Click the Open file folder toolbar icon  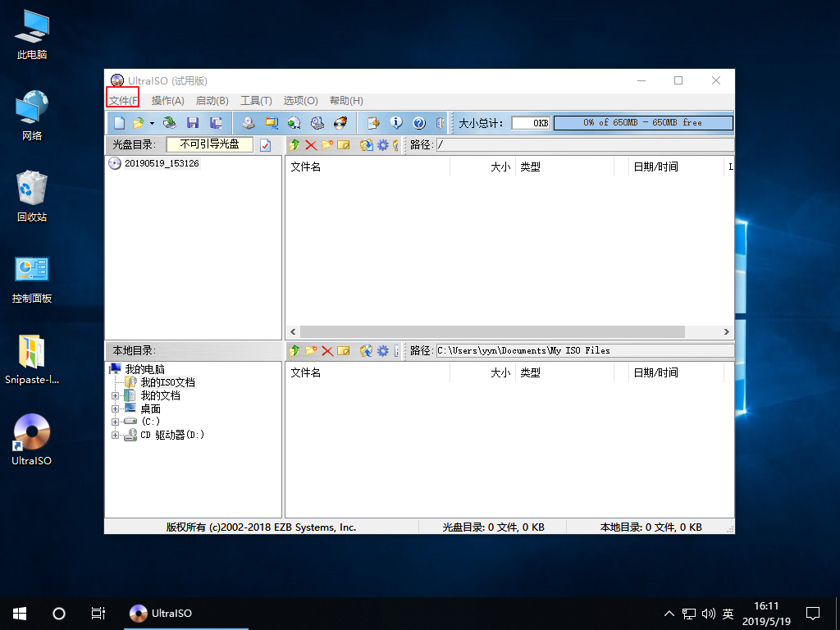pos(138,123)
